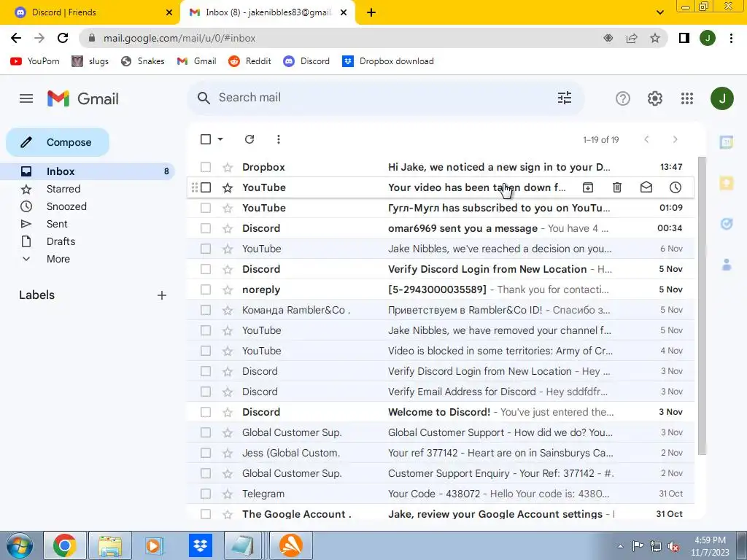
Task: Open Google Calendar side panel icon
Action: pos(727,141)
